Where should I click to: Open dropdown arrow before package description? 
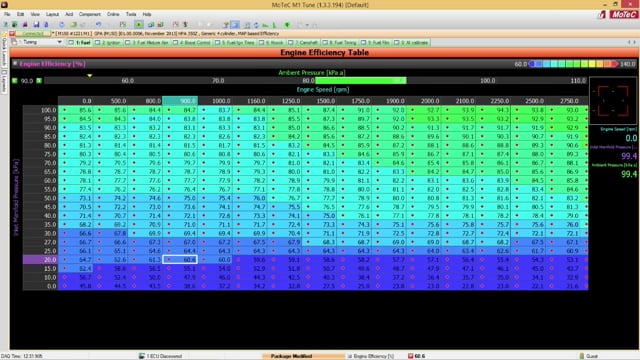point(53,33)
